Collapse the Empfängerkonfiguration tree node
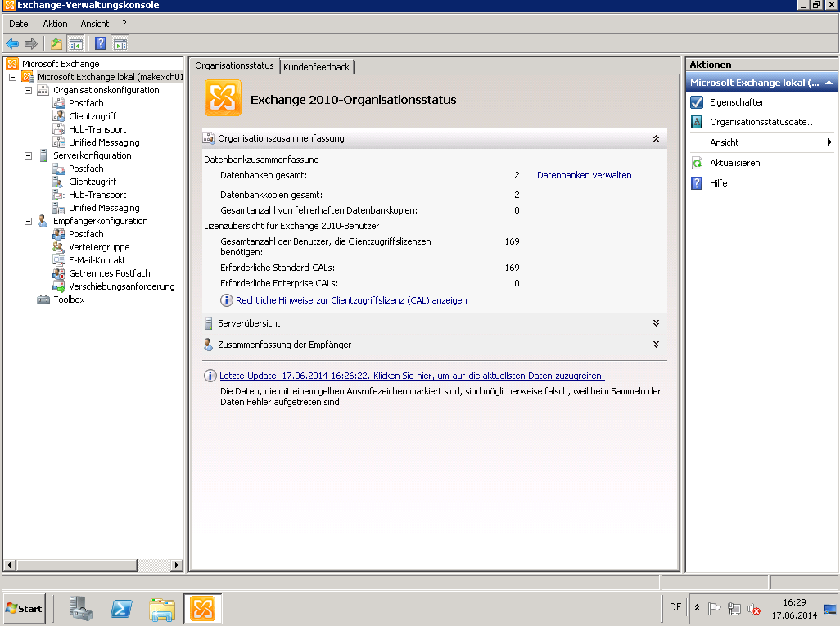 29,221
